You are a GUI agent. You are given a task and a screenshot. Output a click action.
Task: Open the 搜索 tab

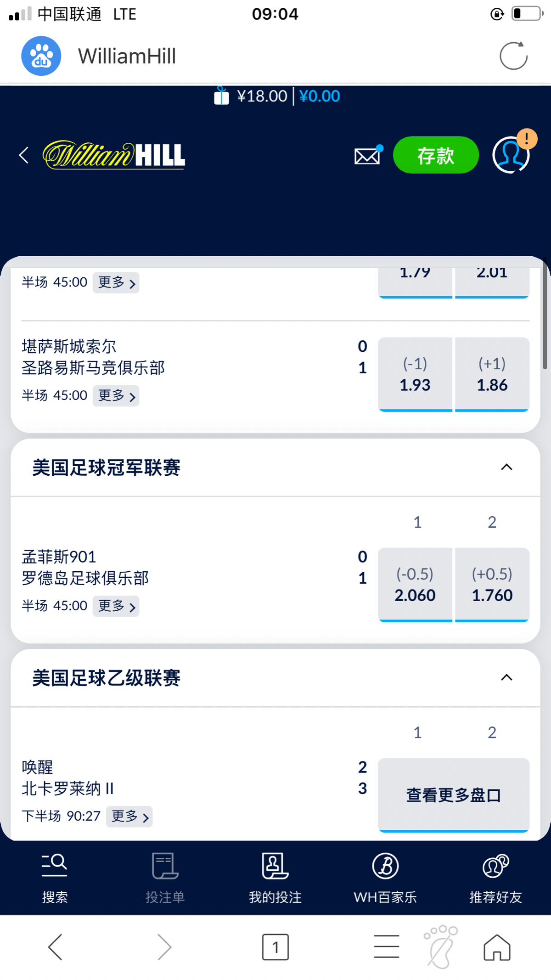point(55,878)
